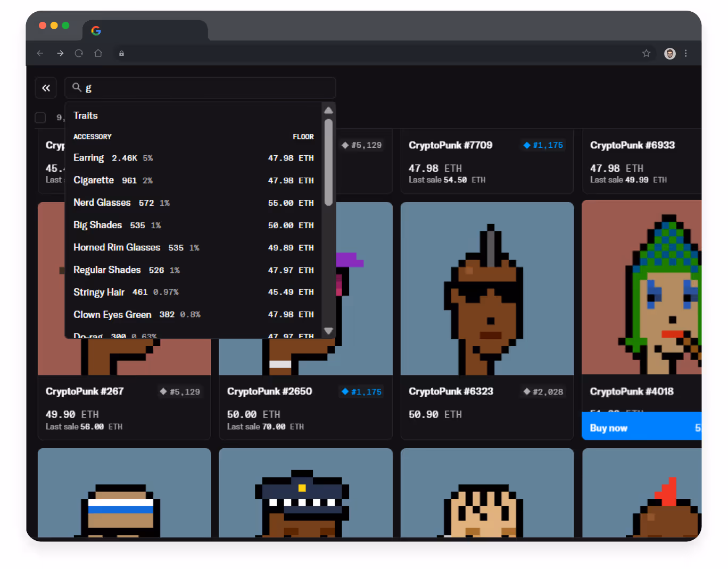The image size is (728, 569).
Task: Select the Clown Eyes Green trait
Action: [x=194, y=314]
